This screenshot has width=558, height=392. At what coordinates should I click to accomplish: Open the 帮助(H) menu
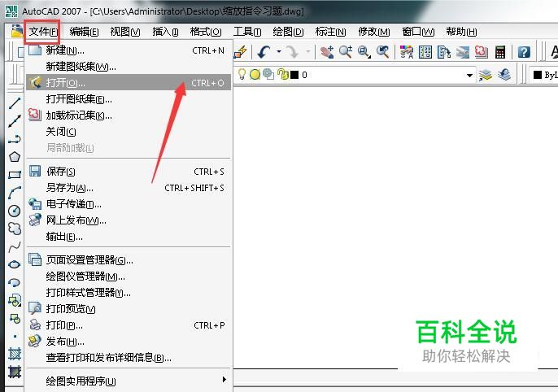point(461,32)
